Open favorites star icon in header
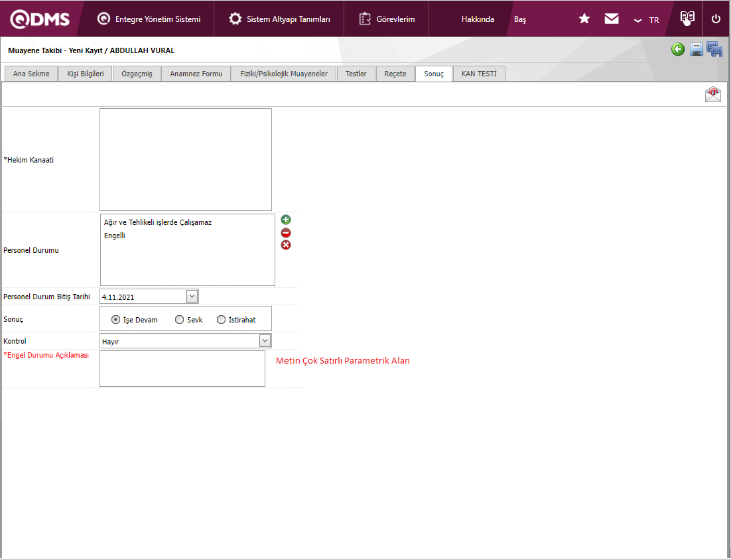 [x=584, y=19]
